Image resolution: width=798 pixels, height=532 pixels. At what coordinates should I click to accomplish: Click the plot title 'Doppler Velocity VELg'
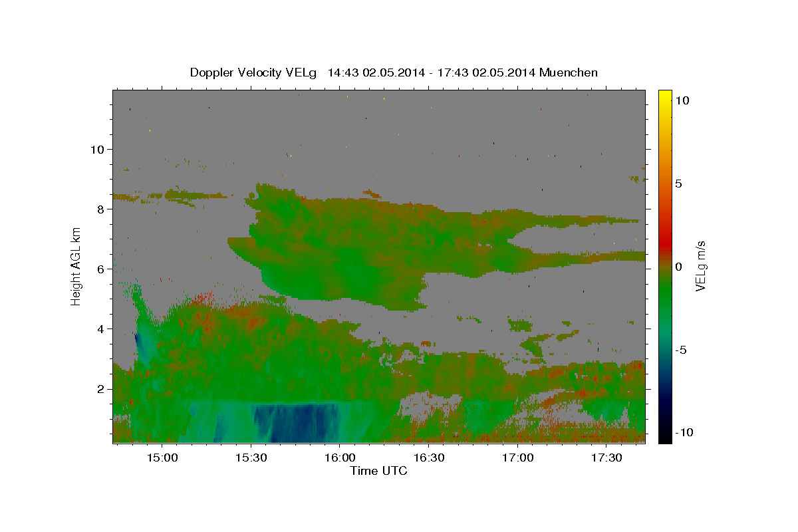254,72
